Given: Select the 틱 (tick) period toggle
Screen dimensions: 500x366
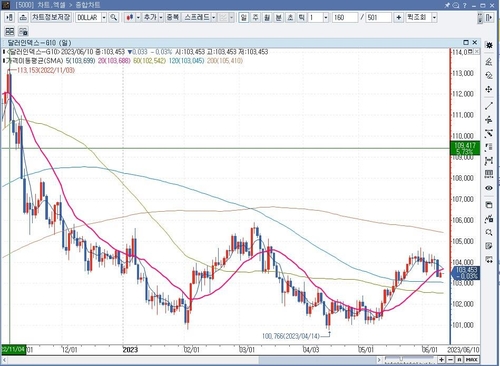Looking at the screenshot, I should pos(302,17).
